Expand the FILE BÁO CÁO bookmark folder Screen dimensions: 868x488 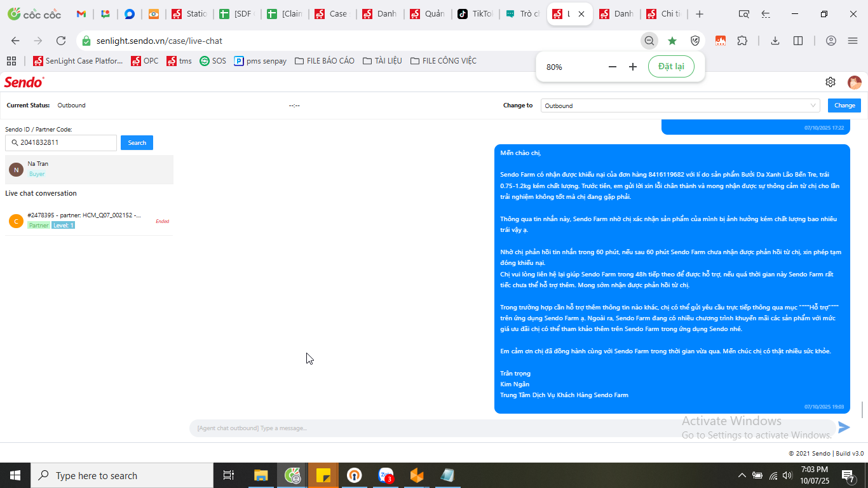pos(325,61)
